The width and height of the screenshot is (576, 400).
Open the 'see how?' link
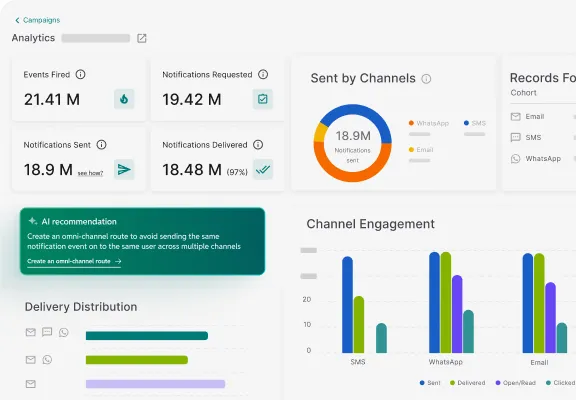tap(90, 173)
